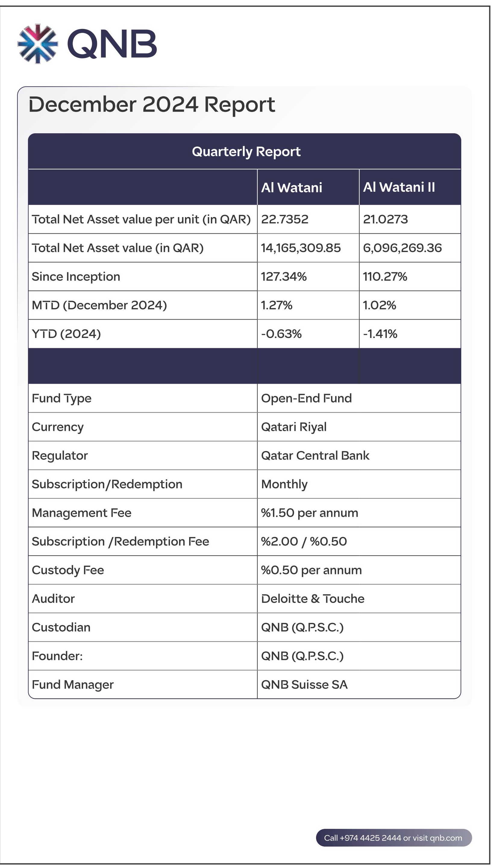Select the December 2024 Report heading
The height and width of the screenshot is (868, 492).
pos(152,105)
